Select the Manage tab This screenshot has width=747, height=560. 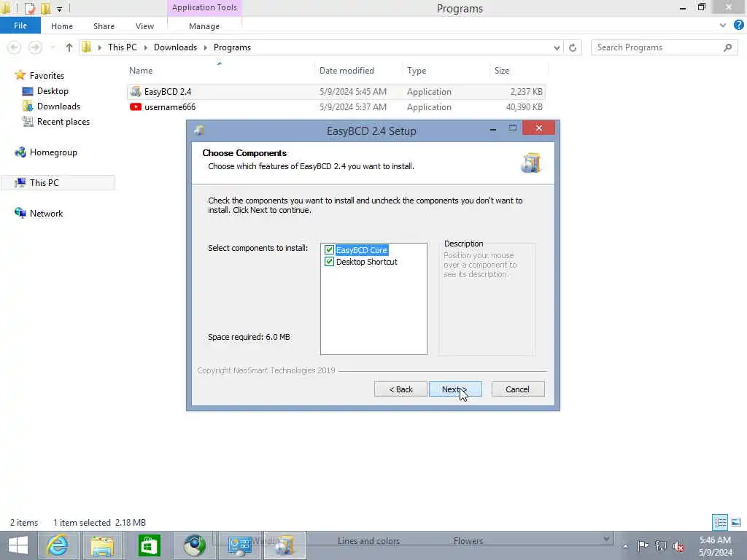[204, 26]
